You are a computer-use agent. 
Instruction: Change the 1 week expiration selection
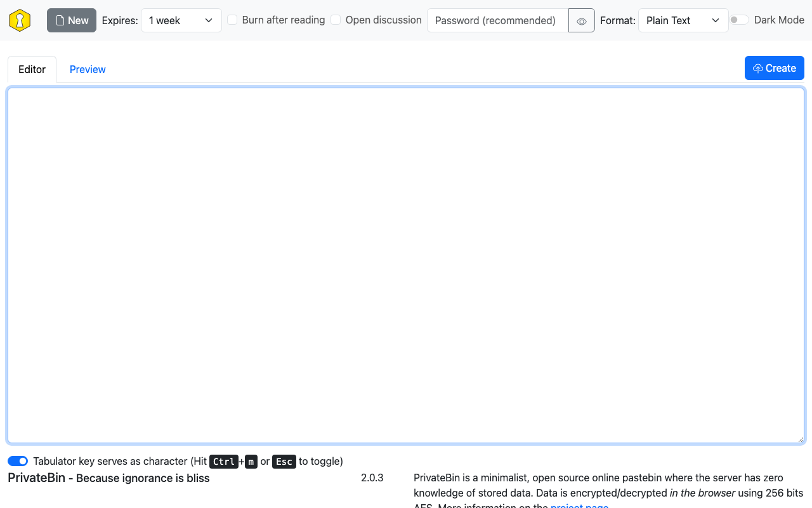[181, 20]
